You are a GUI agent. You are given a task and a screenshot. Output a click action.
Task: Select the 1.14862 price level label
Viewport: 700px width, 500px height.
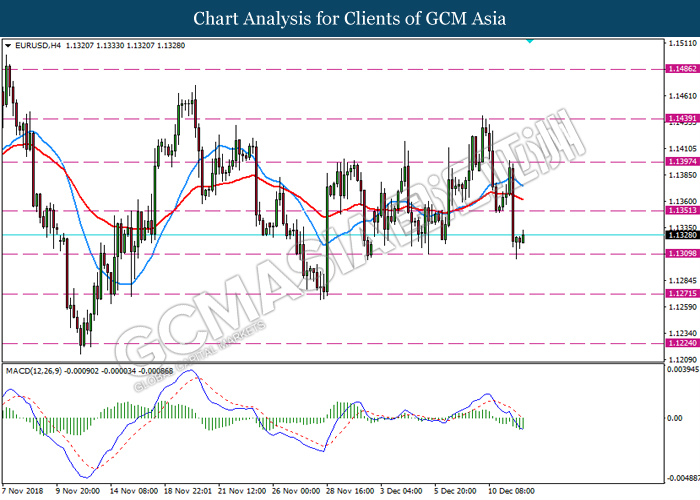pyautogui.click(x=682, y=69)
